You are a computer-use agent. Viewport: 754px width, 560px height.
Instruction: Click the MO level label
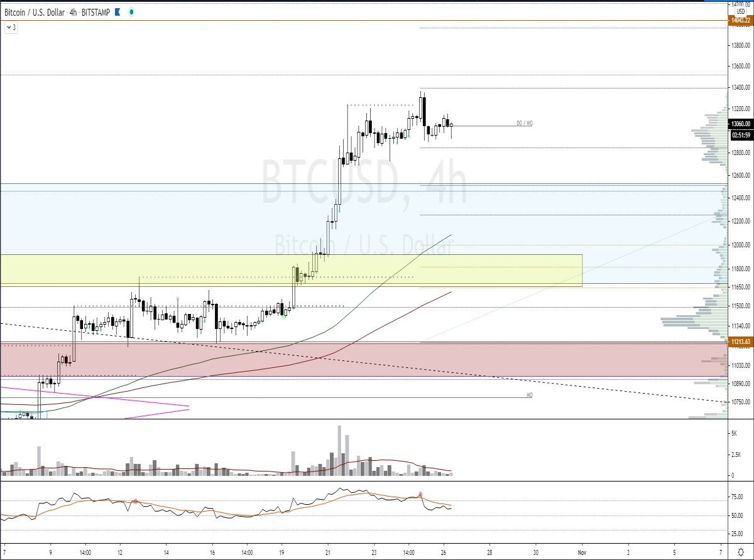[x=530, y=396]
